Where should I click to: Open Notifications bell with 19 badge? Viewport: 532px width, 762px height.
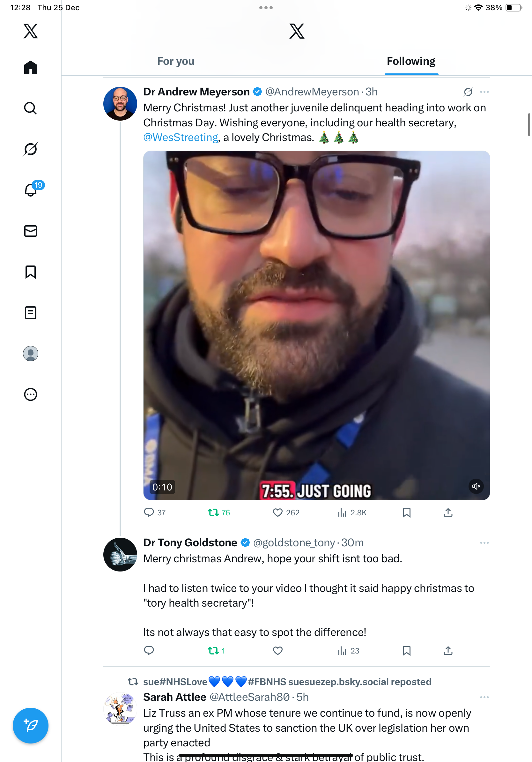click(31, 190)
